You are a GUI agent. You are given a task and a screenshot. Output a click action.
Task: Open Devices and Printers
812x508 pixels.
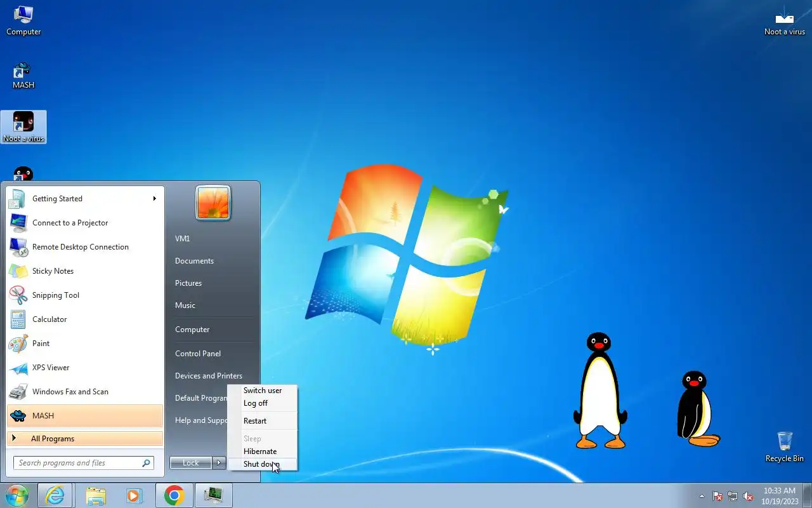pos(209,376)
